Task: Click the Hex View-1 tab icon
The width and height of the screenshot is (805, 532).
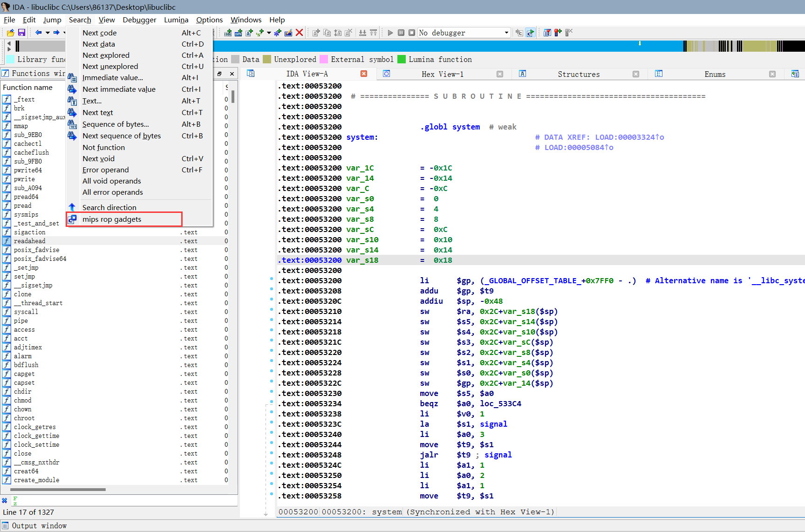Action: click(386, 74)
